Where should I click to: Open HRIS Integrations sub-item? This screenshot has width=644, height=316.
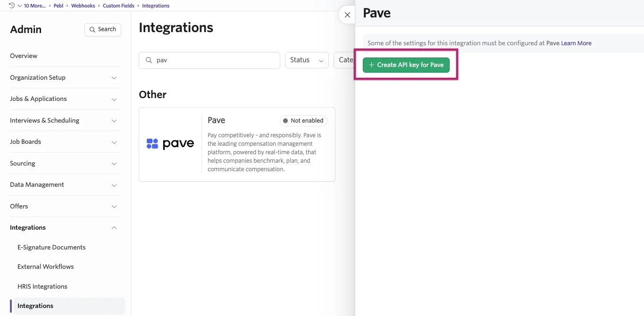[42, 286]
